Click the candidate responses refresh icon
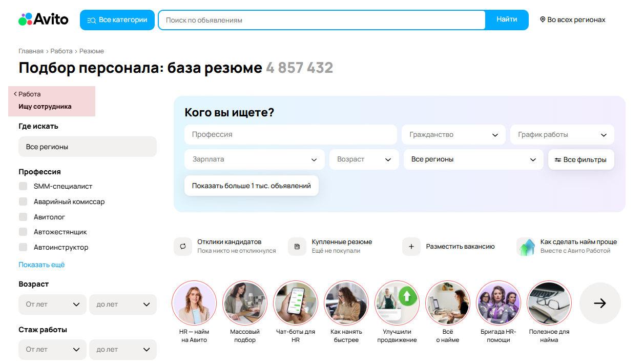This screenshot has height=364, width=644. pos(182,246)
